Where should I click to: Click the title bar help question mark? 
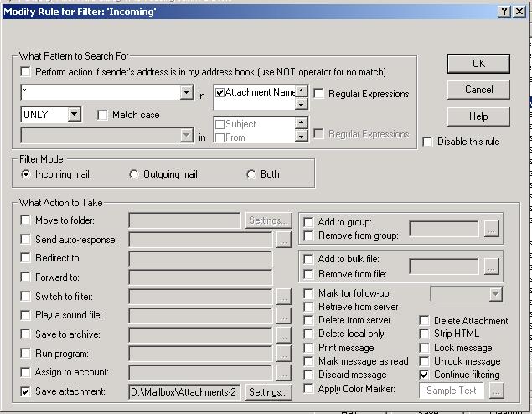[505, 12]
